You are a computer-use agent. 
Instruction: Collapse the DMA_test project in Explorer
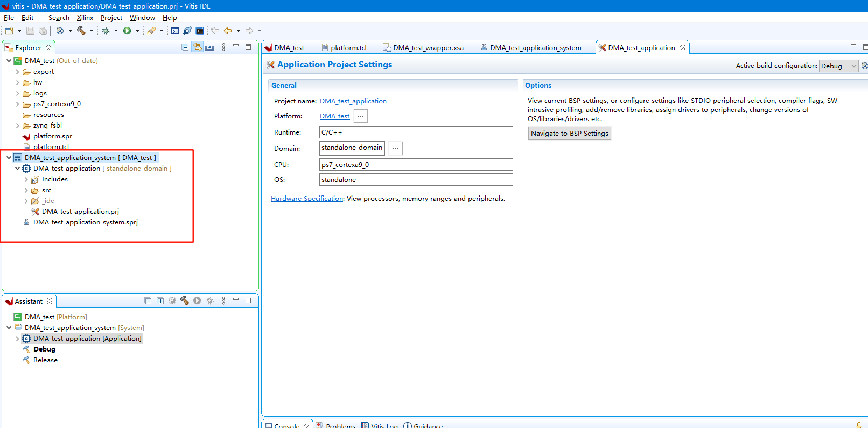[x=9, y=61]
